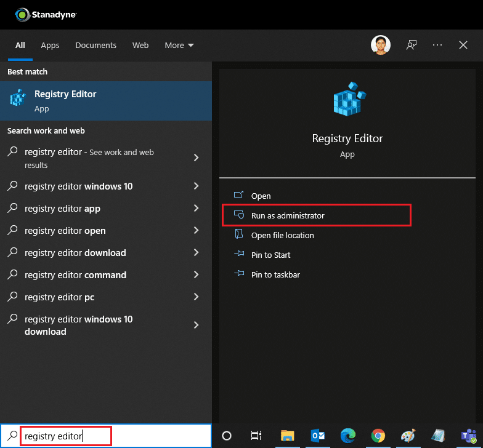Expand arrow for 'registry editor app'

196,208
